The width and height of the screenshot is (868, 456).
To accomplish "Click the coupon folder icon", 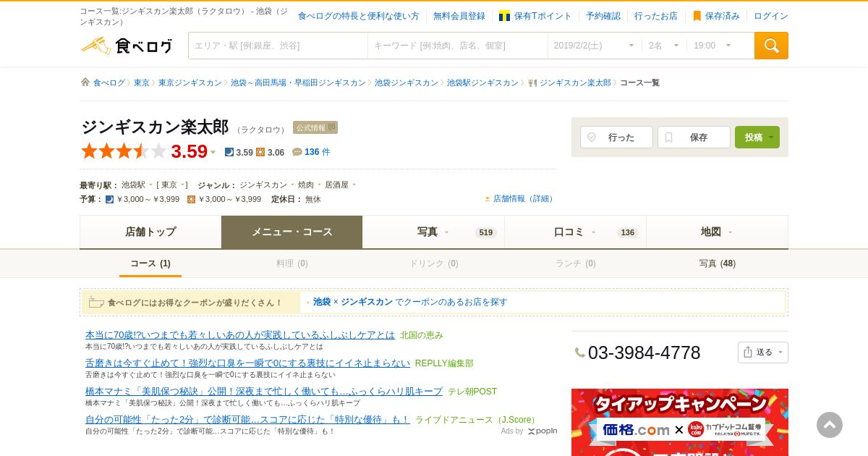I will tap(96, 302).
